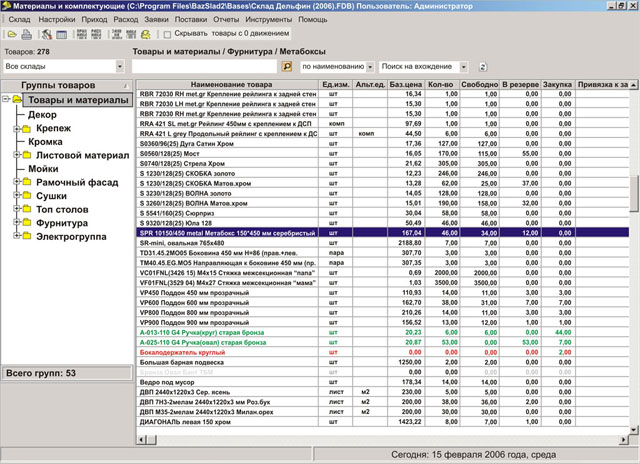
Task: Click the horizontal scrollbar left arrow
Action: 141,440
